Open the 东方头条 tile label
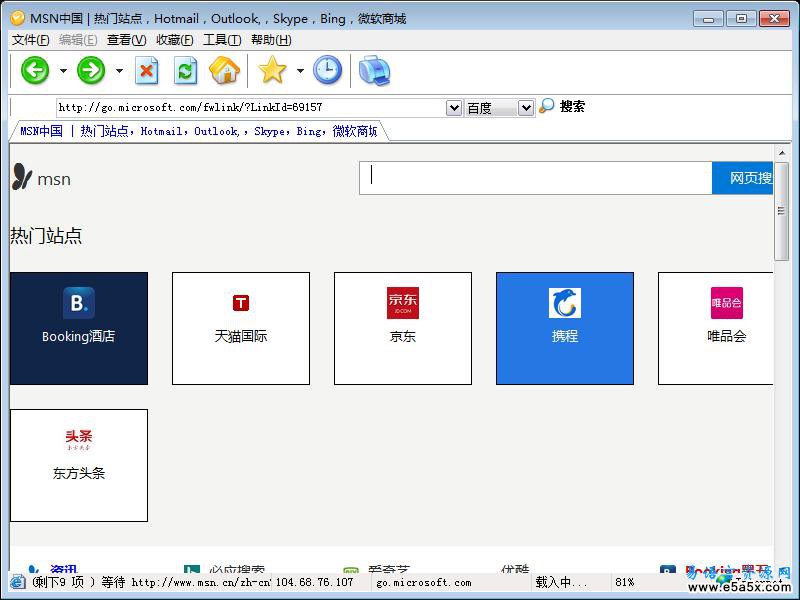Screen dimensions: 800x600 [79, 473]
